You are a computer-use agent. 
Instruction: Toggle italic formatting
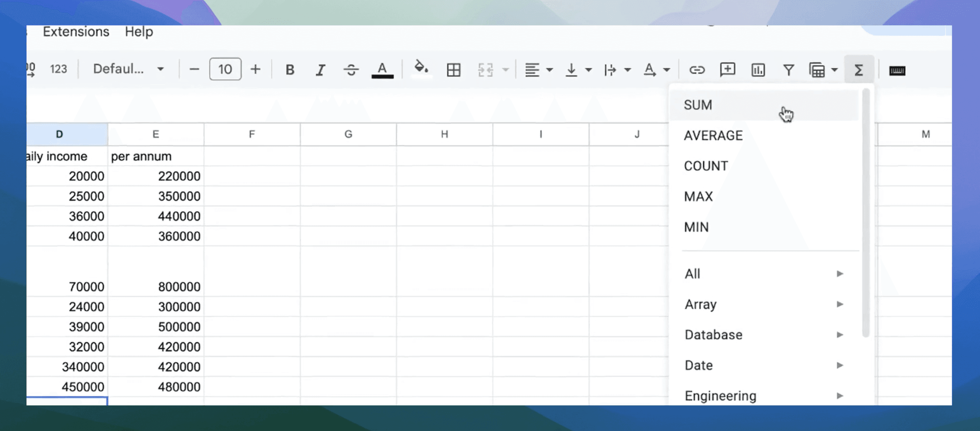pos(320,69)
